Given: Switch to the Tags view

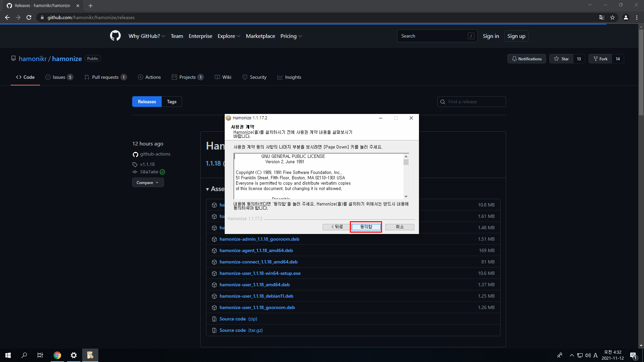Looking at the screenshot, I should point(172,102).
